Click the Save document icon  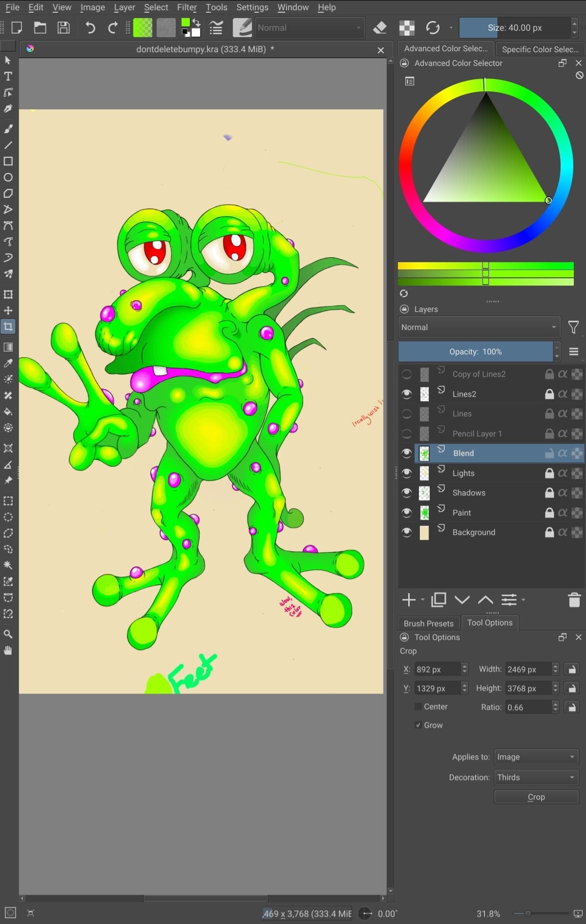tap(63, 28)
